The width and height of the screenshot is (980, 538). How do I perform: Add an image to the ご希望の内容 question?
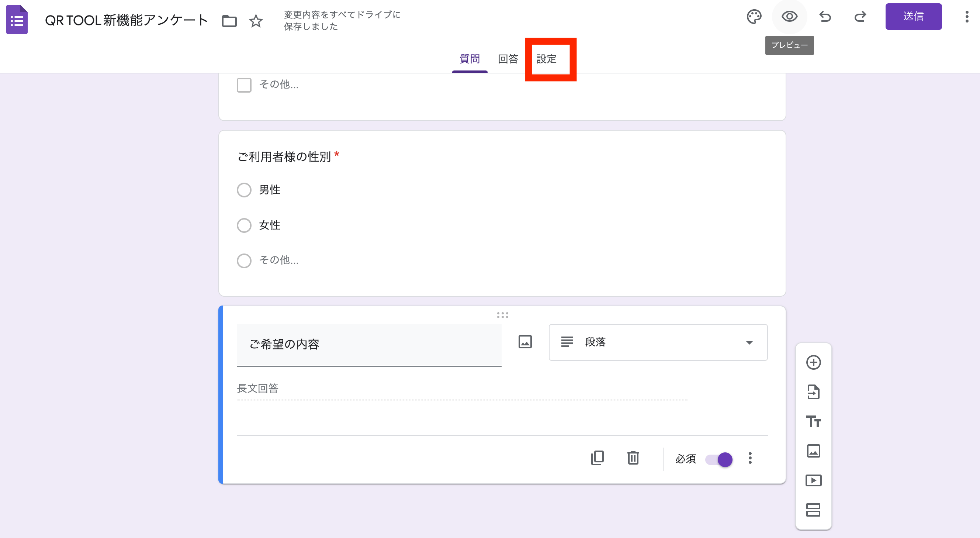click(x=525, y=342)
